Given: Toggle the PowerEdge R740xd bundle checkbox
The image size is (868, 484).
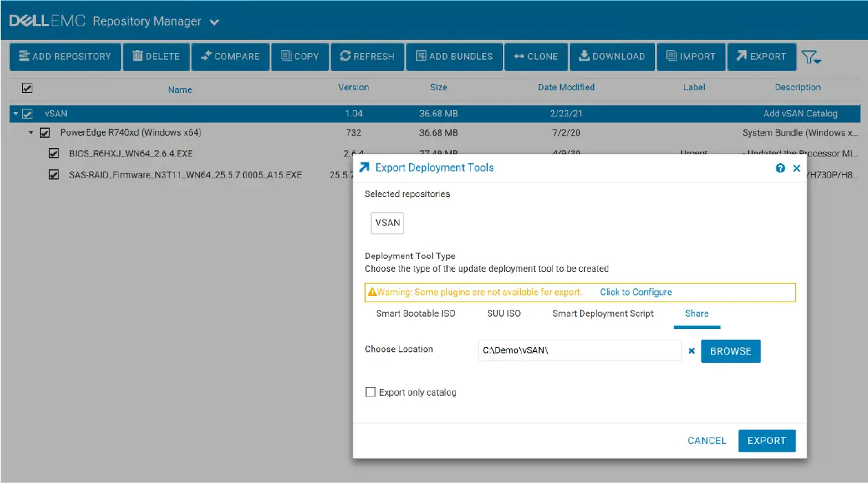Looking at the screenshot, I should (x=45, y=132).
